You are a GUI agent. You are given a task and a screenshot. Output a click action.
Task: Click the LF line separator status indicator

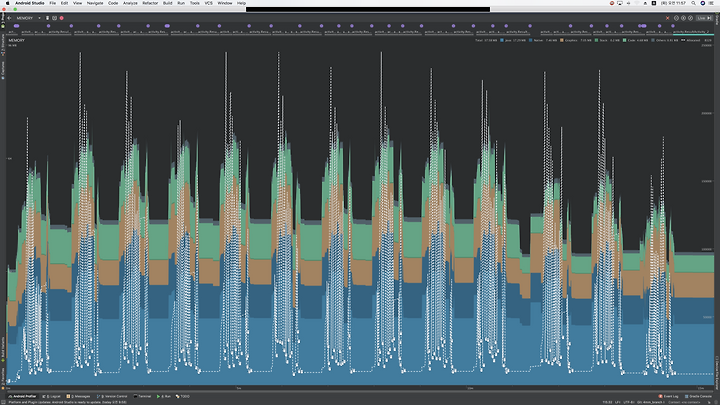coord(617,402)
